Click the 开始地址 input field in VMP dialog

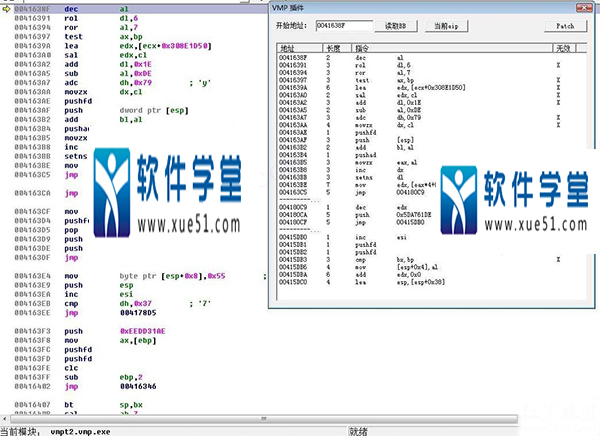tap(344, 26)
